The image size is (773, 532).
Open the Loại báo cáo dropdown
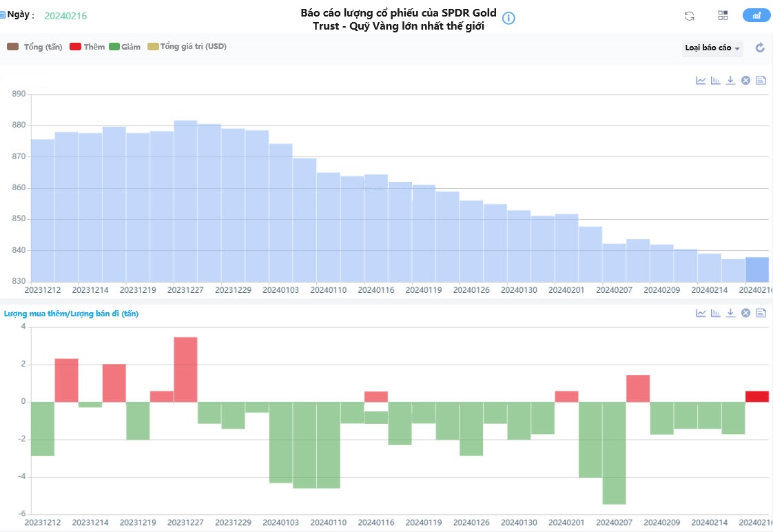[x=712, y=48]
